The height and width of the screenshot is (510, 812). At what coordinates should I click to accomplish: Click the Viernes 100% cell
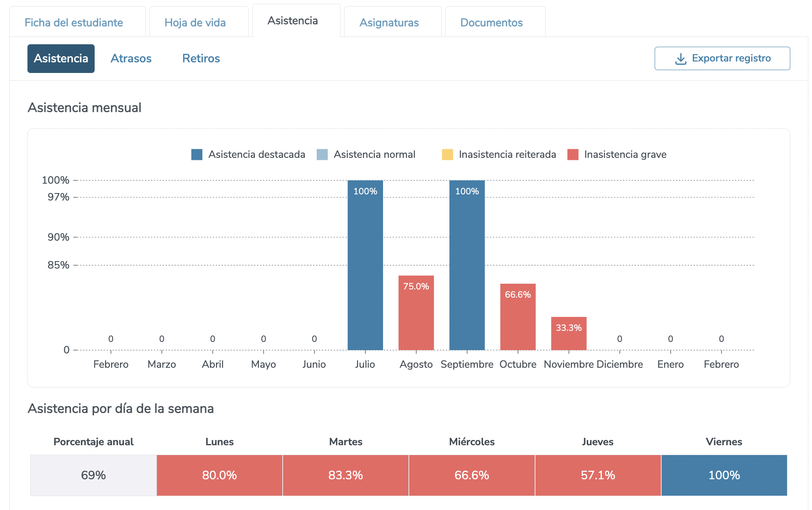724,475
